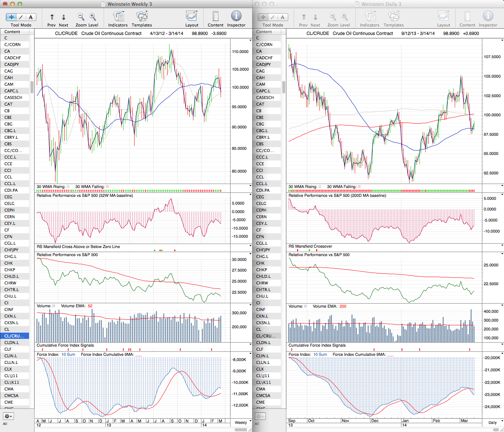Select CERN in Weekly window symbol list
The image size is (504, 432).
point(10,217)
